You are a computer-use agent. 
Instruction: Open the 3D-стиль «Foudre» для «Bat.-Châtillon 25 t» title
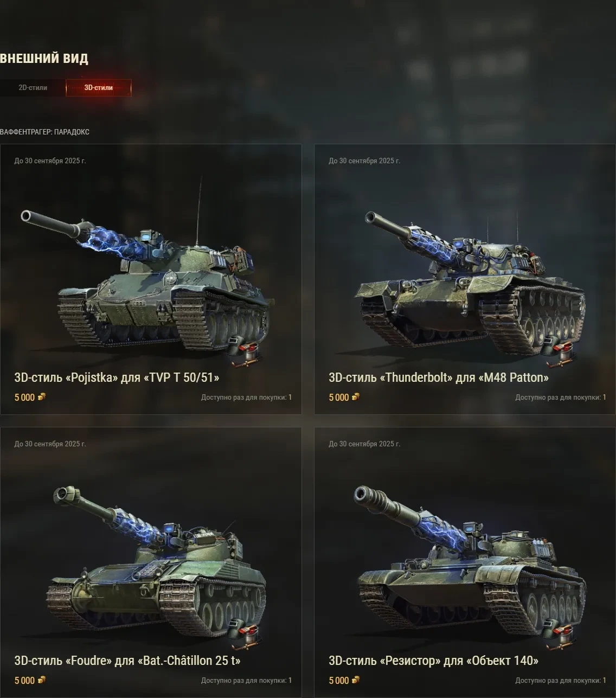coord(127,661)
